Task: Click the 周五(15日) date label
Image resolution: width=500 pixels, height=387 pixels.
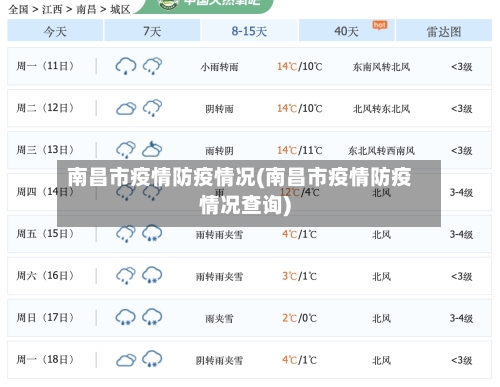Action: tap(45, 234)
